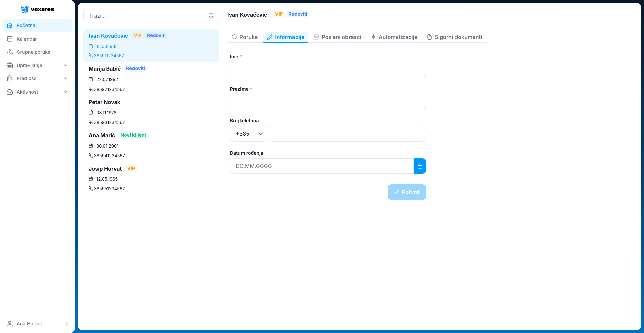Click into the Ime input field
Image resolution: width=644 pixels, height=333 pixels.
pos(328,70)
